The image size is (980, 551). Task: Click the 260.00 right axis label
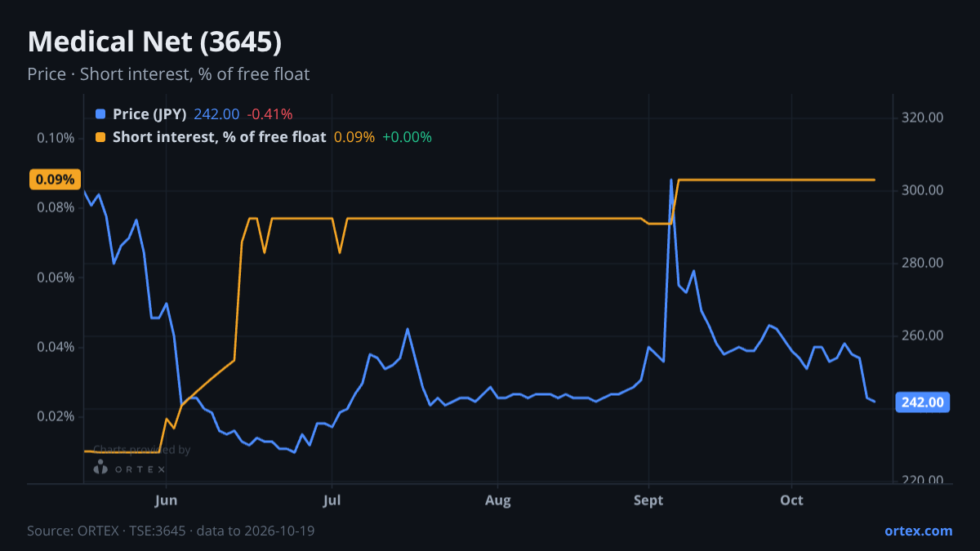pos(924,335)
